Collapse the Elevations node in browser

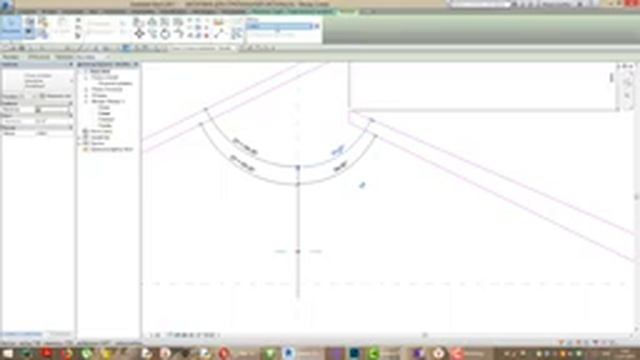pos(86,101)
